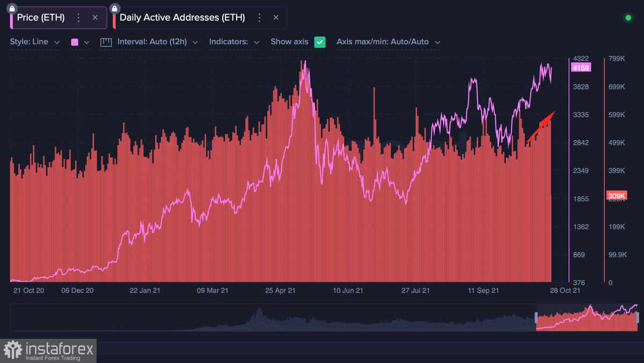Viewport: 644px width, 363px height.
Task: Click the lock icon above Price (ETH)
Action: pos(12,9)
